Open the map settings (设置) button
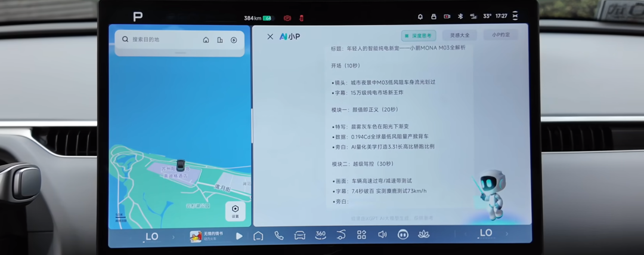 [x=236, y=211]
